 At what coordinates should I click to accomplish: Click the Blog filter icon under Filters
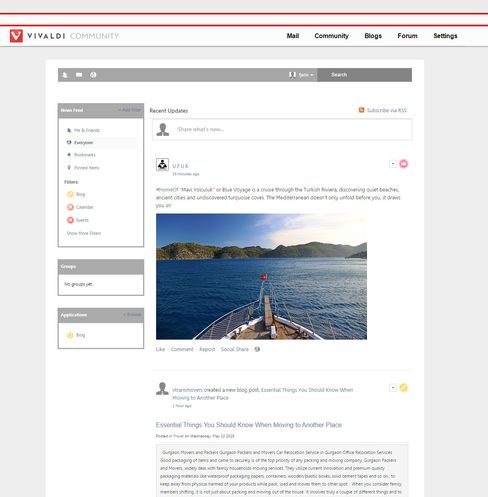pyautogui.click(x=70, y=194)
